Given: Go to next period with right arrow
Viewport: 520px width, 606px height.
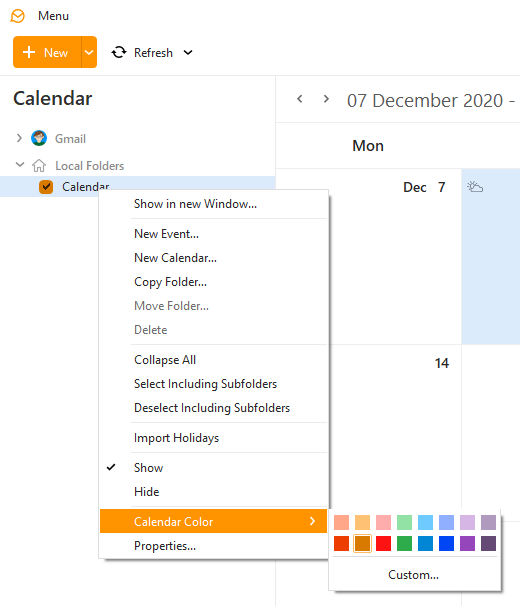Looking at the screenshot, I should point(326,99).
